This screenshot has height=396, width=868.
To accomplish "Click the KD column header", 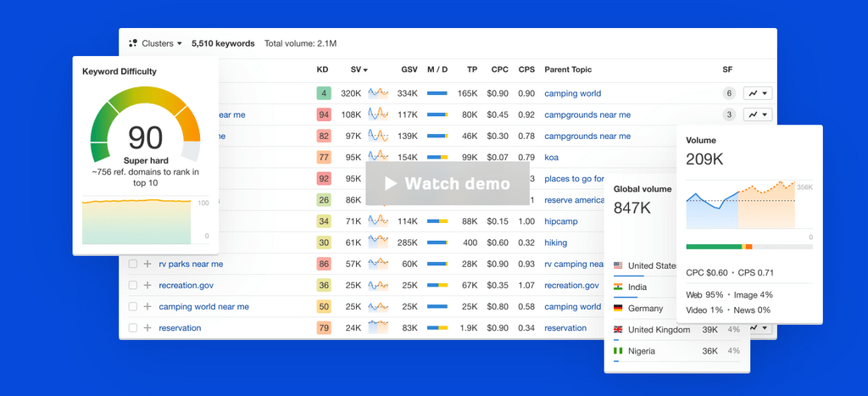I will [x=322, y=70].
